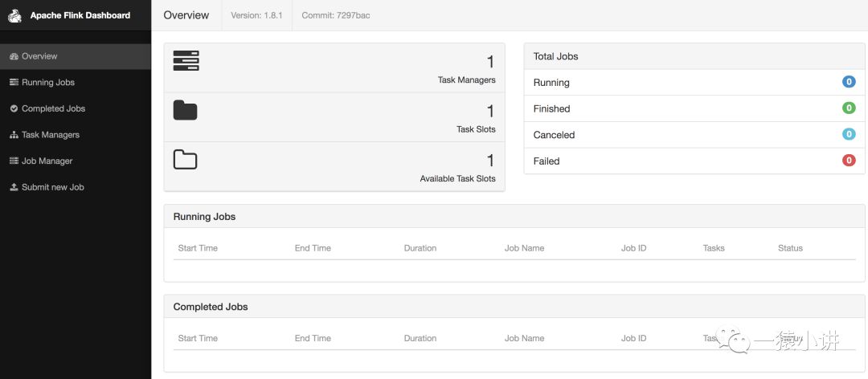Click Duration header in Completed Jobs table
The height and width of the screenshot is (379, 868).
[x=420, y=338]
